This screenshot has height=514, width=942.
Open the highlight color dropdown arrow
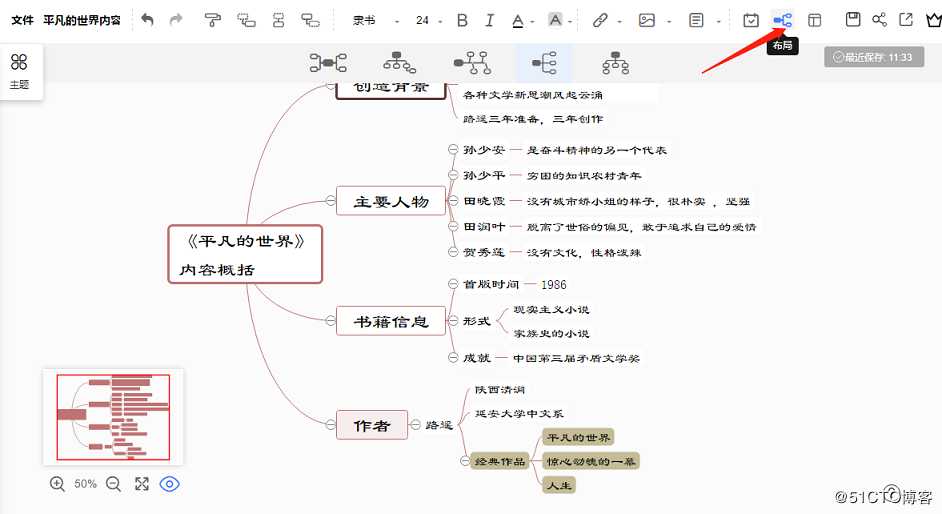click(x=570, y=22)
